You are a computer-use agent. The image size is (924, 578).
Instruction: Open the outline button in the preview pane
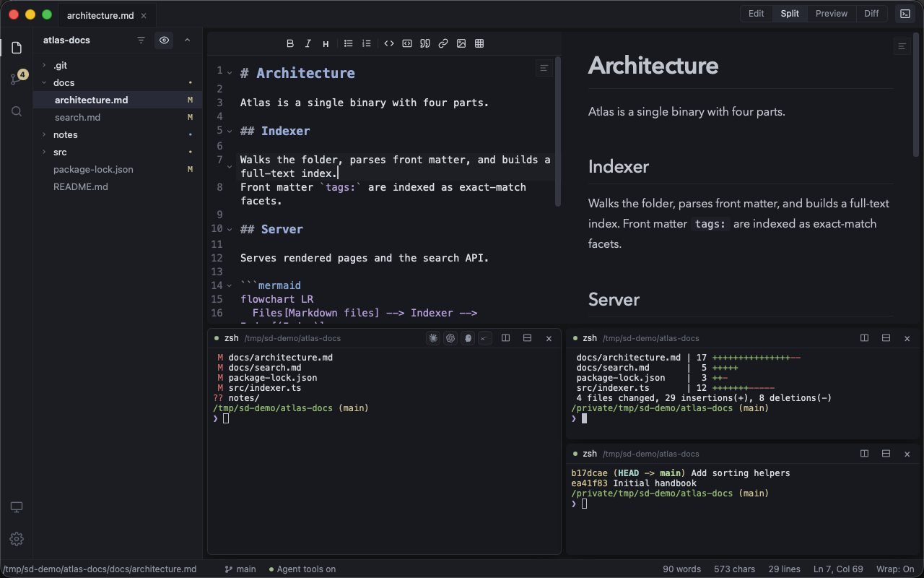pyautogui.click(x=902, y=46)
